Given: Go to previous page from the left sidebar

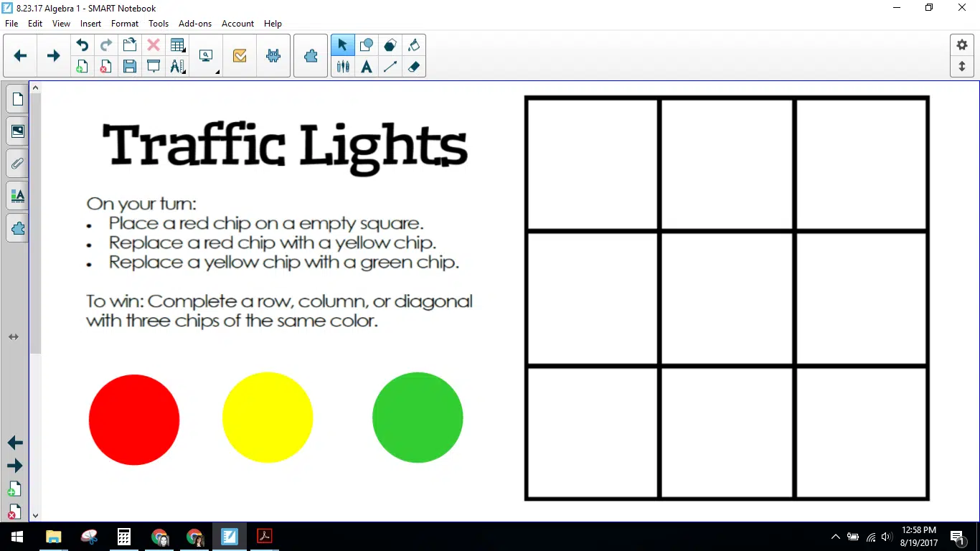Looking at the screenshot, I should tap(15, 443).
